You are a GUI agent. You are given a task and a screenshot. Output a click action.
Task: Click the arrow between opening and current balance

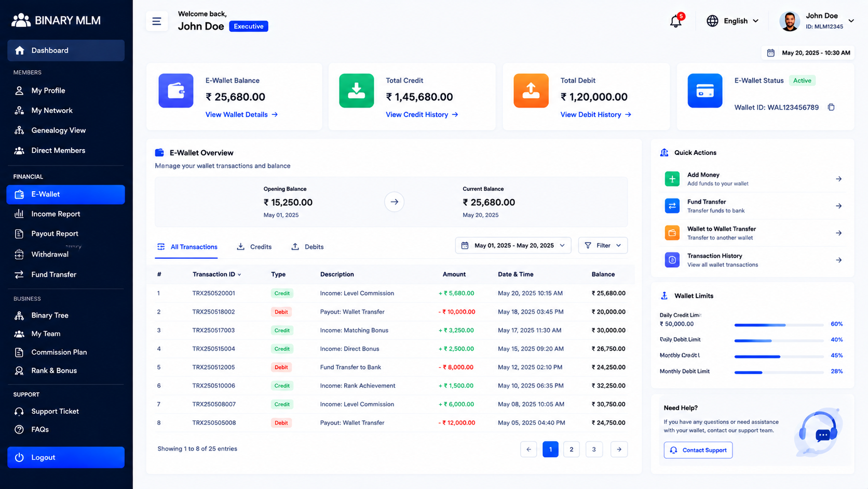point(395,202)
